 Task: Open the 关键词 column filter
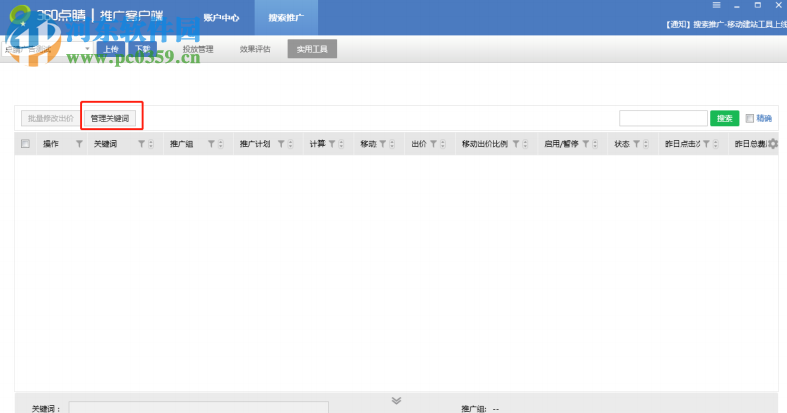coord(142,144)
